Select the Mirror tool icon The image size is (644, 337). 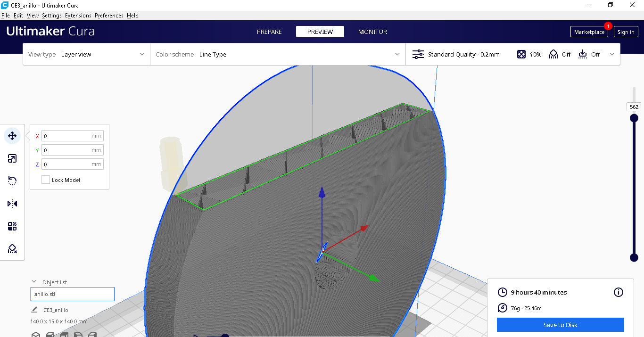pos(12,204)
